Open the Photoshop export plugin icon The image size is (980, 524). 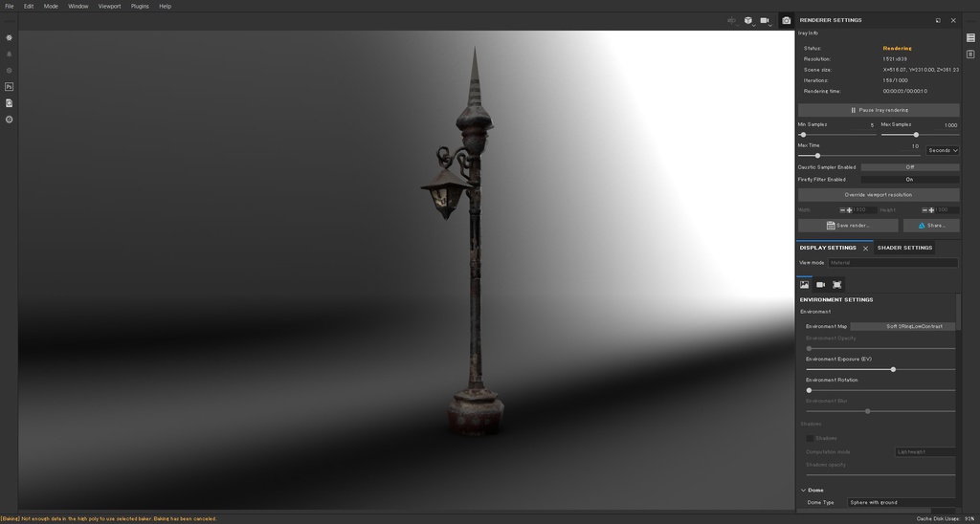click(x=9, y=87)
